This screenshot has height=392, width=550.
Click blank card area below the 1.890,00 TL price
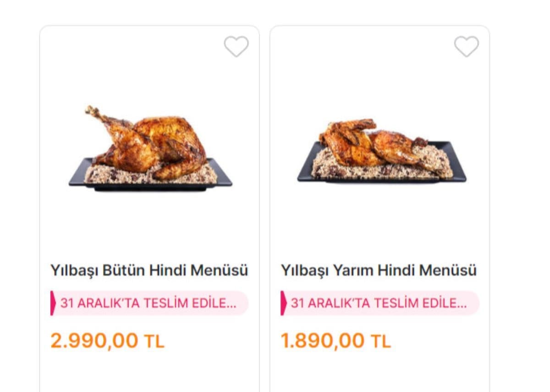point(379,371)
